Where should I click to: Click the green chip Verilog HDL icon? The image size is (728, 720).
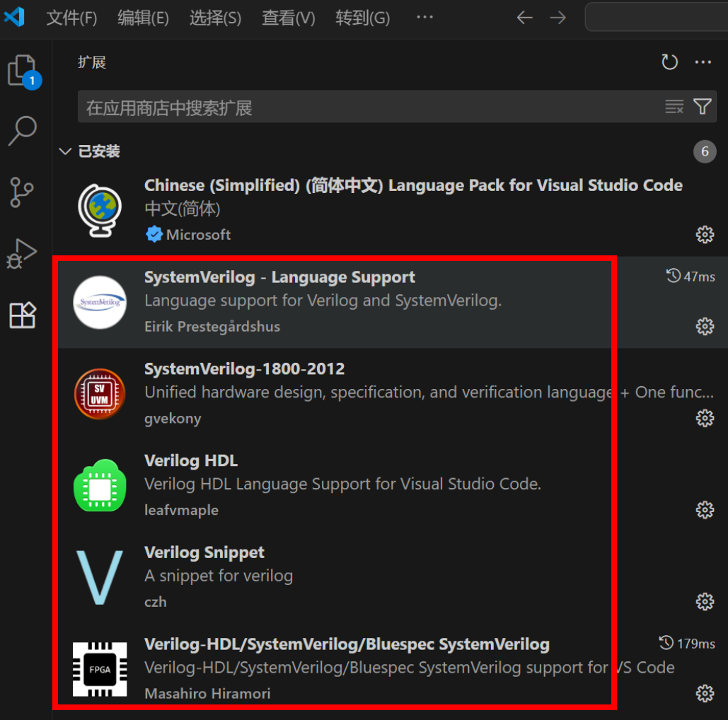point(100,486)
